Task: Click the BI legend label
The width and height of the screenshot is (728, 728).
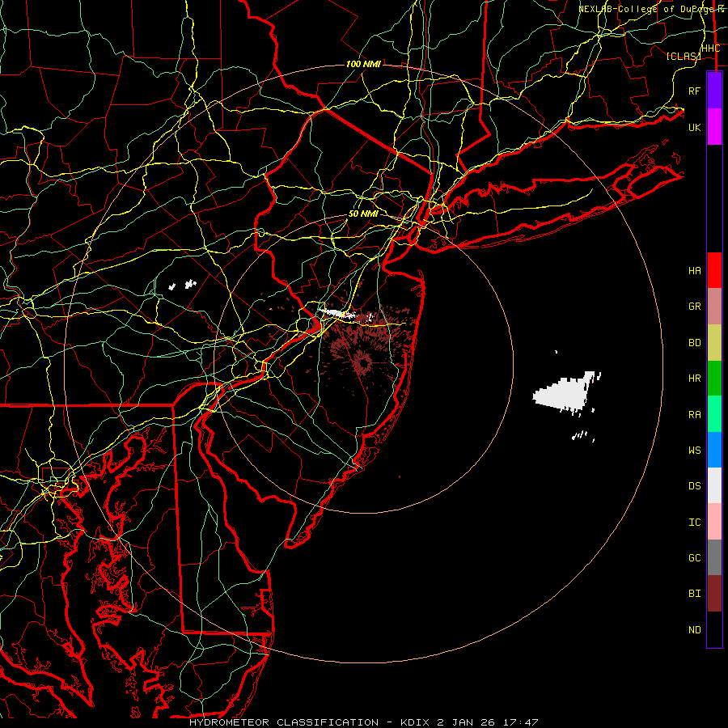Action: [694, 594]
